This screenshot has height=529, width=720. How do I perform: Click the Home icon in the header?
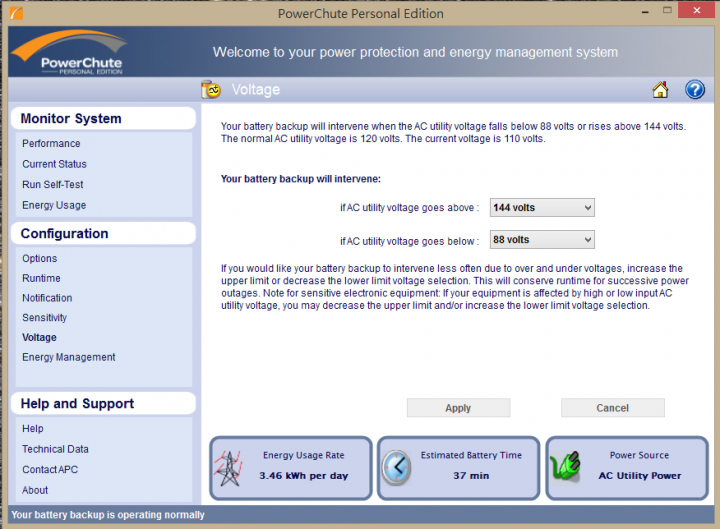[x=660, y=90]
